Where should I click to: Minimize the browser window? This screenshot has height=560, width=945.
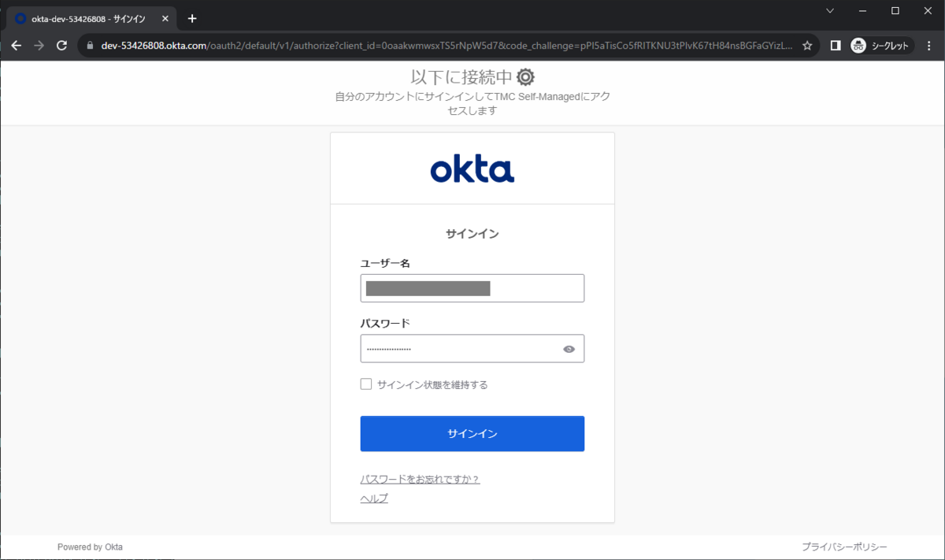pos(862,10)
